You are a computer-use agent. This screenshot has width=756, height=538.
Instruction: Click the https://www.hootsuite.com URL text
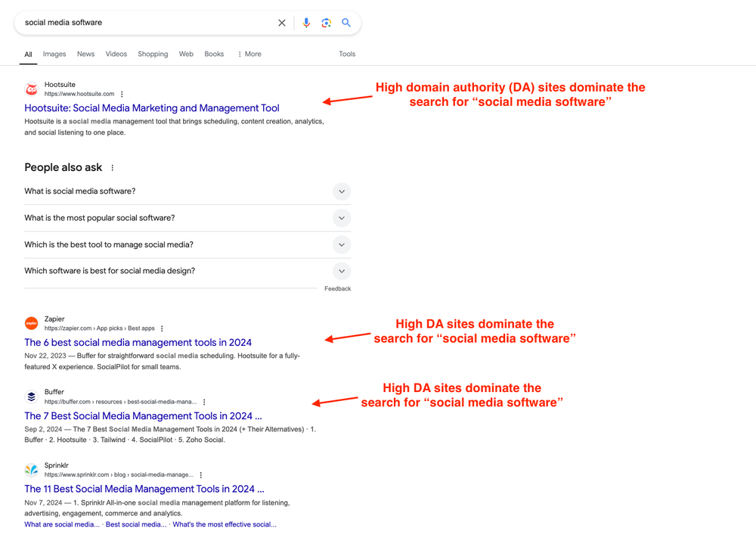tap(79, 94)
